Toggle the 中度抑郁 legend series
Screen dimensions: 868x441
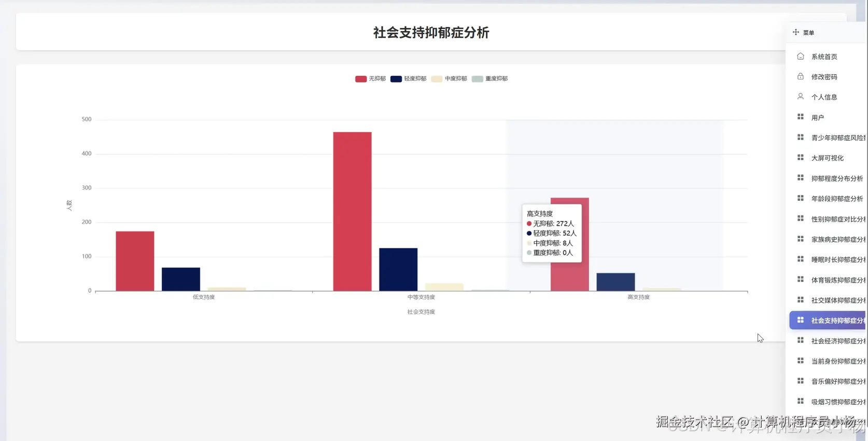[x=449, y=79]
